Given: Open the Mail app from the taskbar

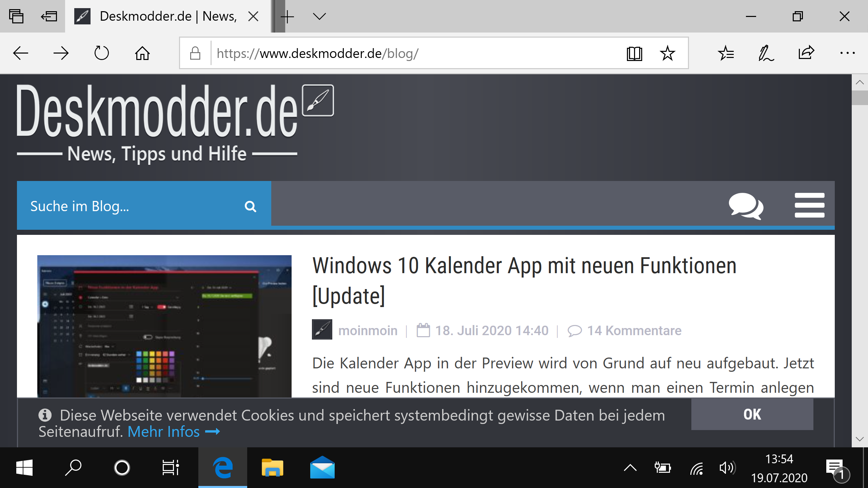Looking at the screenshot, I should [x=322, y=468].
